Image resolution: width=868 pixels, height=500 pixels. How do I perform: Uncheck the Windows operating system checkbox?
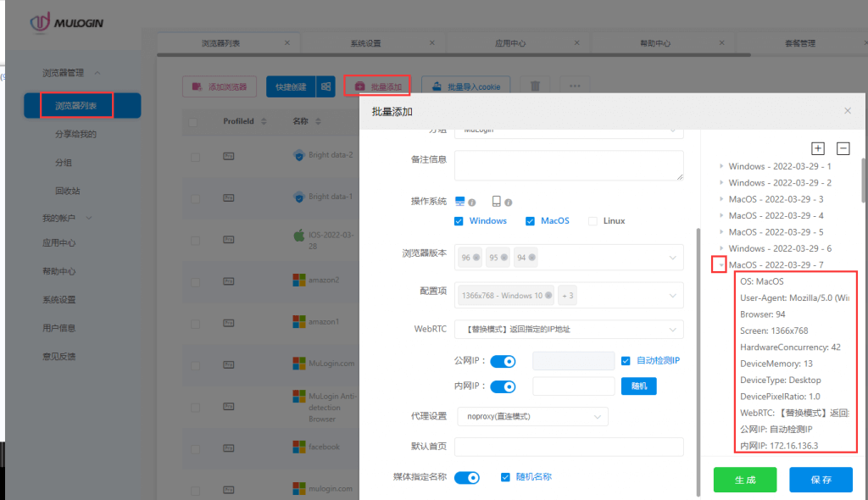[x=459, y=221]
